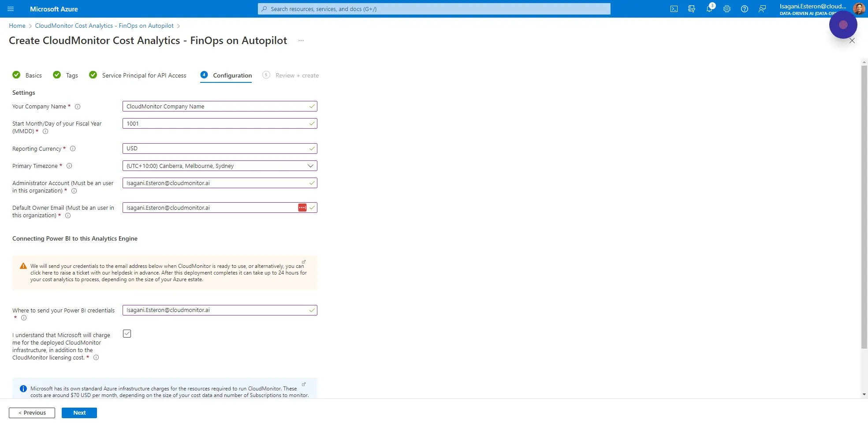Open the Notifications bell
Viewport: 868px width, 427px height.
pos(709,9)
